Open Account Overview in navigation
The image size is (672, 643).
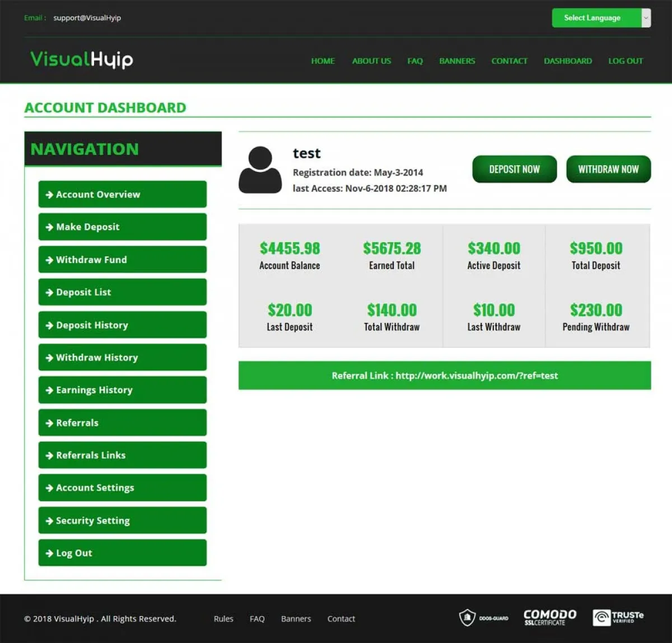point(122,194)
